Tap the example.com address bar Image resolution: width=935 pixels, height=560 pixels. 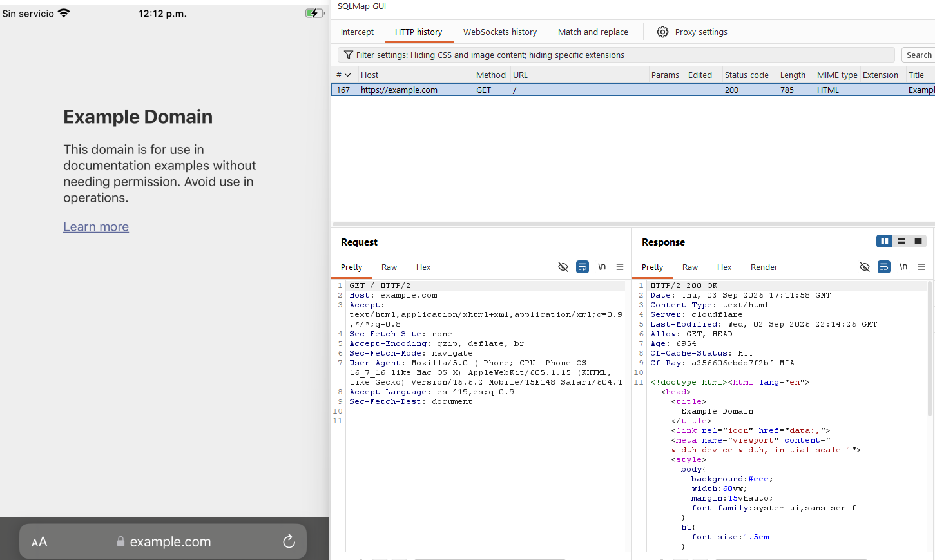coord(163,541)
